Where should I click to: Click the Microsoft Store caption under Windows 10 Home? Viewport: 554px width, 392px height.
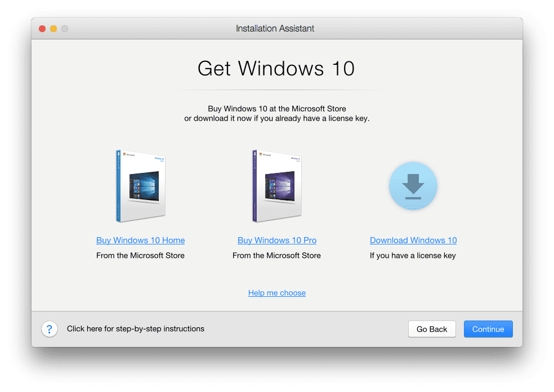pyautogui.click(x=140, y=256)
